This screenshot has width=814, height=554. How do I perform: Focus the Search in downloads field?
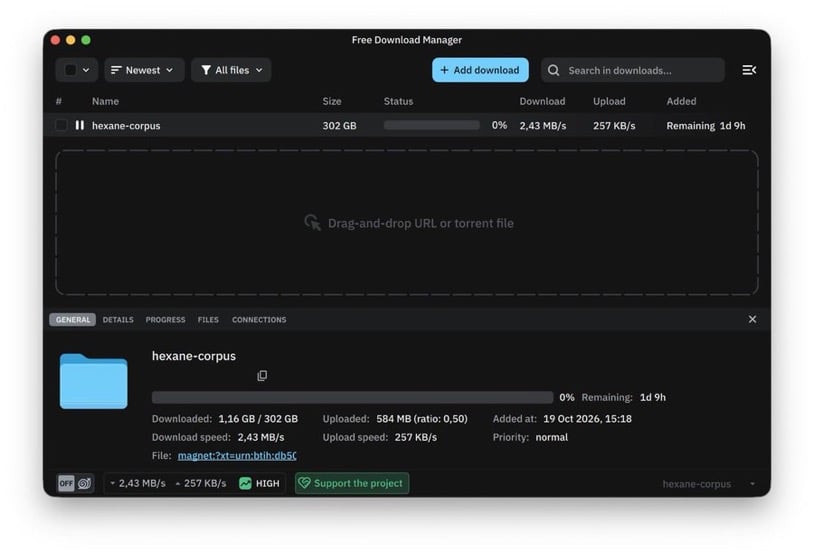click(x=633, y=70)
